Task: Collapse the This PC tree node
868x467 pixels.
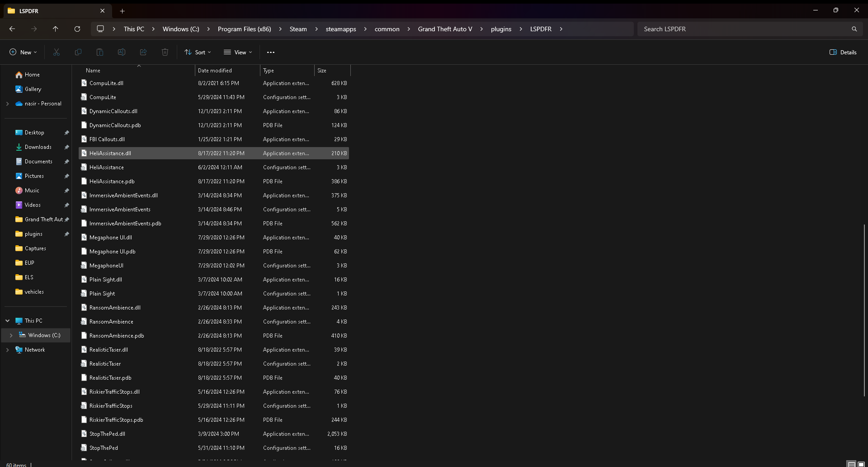Action: click(7, 321)
